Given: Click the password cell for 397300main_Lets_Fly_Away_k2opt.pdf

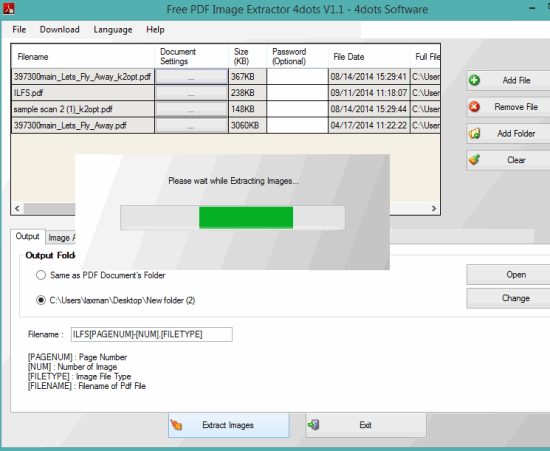Looking at the screenshot, I should (297, 77).
